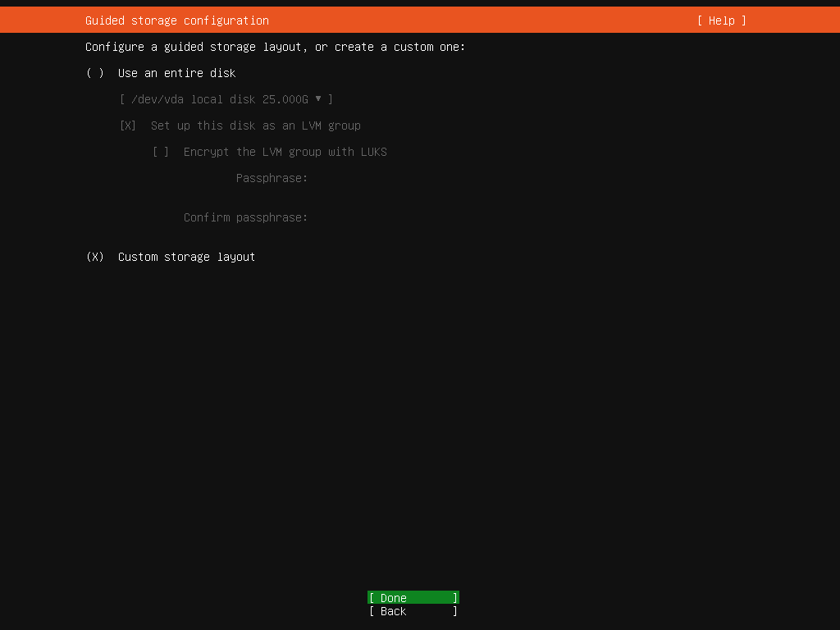Image resolution: width=840 pixels, height=630 pixels.
Task: Enable "Encrypt the LVM group with LUKS"
Action: (x=161, y=152)
